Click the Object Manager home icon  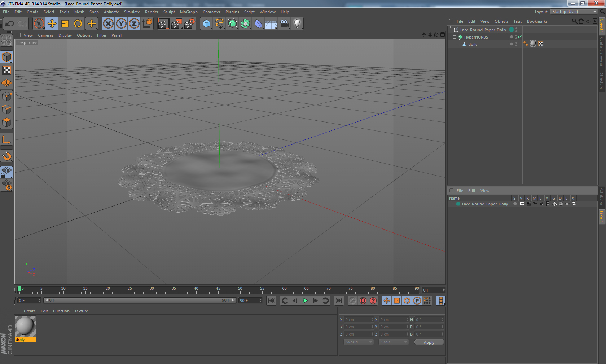[581, 21]
